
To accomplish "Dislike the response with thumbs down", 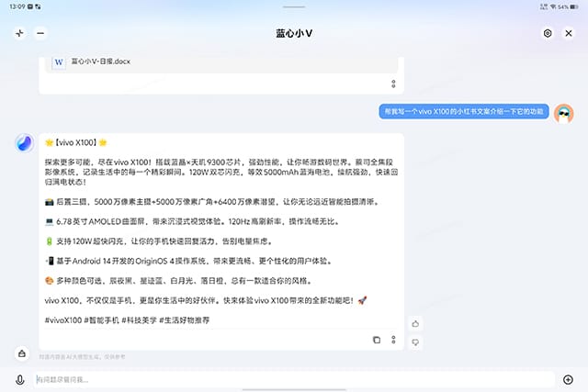I will [415, 342].
